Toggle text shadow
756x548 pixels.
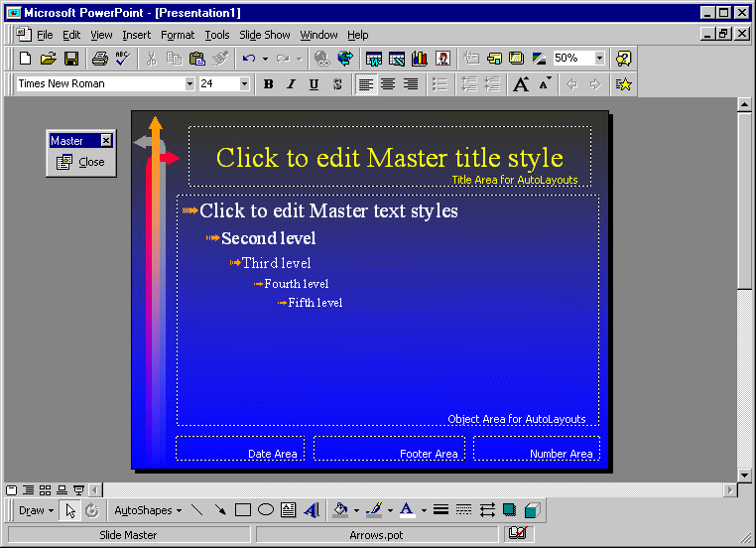(x=337, y=84)
